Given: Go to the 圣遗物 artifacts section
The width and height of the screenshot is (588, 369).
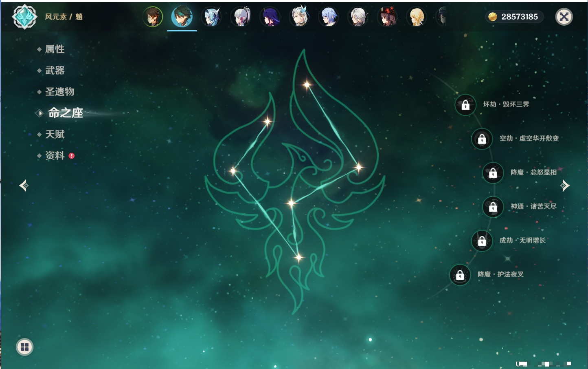Looking at the screenshot, I should click(x=59, y=92).
